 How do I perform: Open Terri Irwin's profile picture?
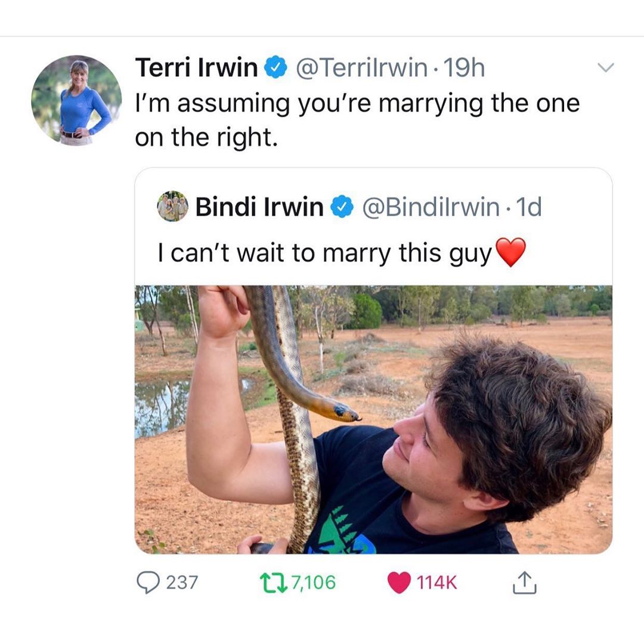point(76,100)
